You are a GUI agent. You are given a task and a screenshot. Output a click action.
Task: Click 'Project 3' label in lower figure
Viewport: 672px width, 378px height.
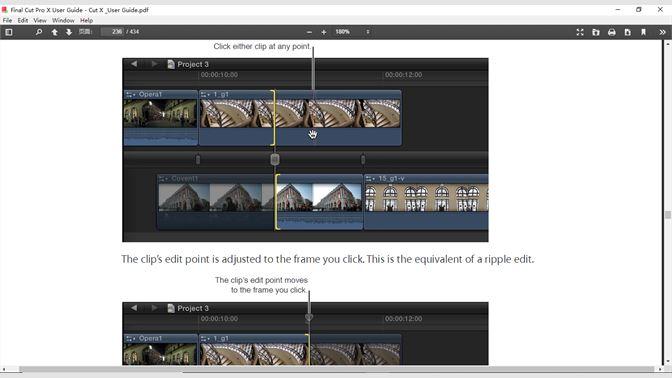[193, 309]
